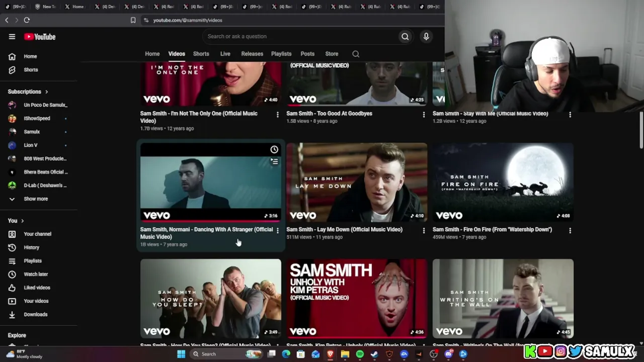Go back using the browser back arrow
This screenshot has width=644, height=362.
click(x=7, y=20)
